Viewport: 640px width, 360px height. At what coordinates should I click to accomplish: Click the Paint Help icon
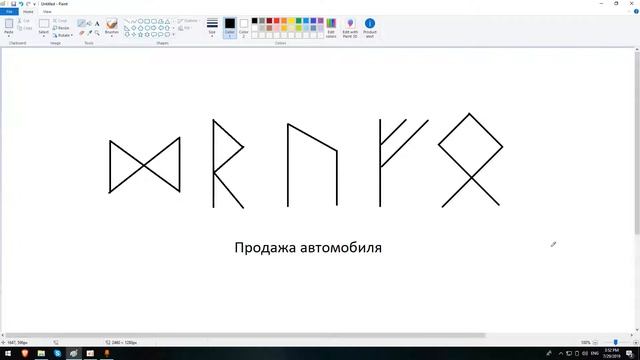click(x=636, y=11)
